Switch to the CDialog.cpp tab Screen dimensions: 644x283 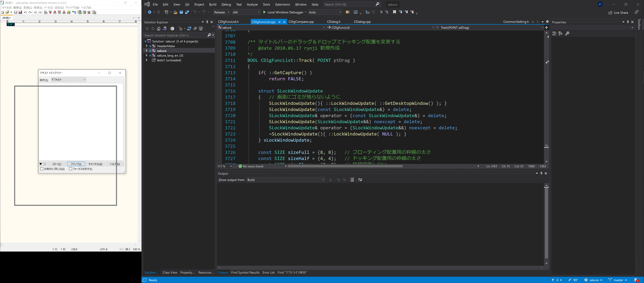tap(362, 22)
